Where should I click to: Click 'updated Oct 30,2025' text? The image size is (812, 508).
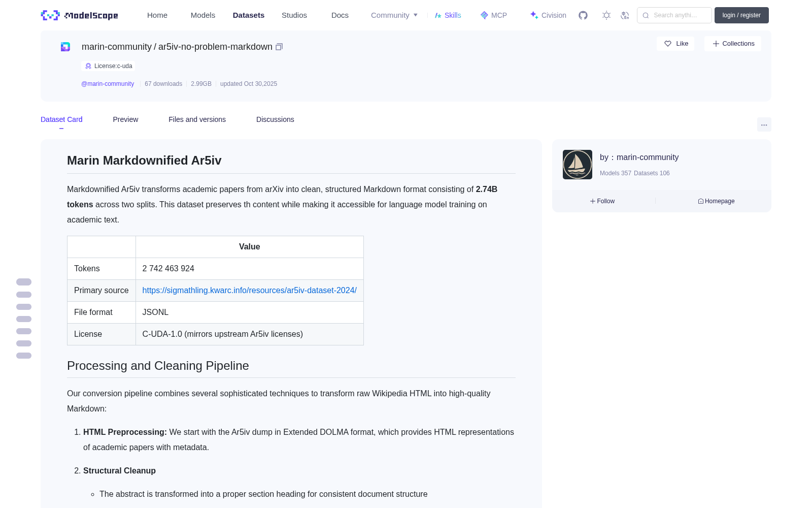pos(249,84)
